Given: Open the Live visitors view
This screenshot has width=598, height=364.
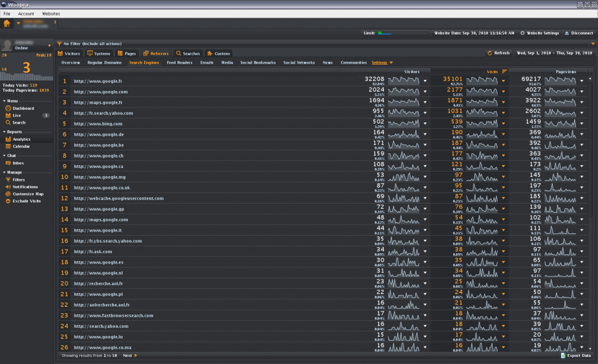Looking at the screenshot, I should click(17, 116).
